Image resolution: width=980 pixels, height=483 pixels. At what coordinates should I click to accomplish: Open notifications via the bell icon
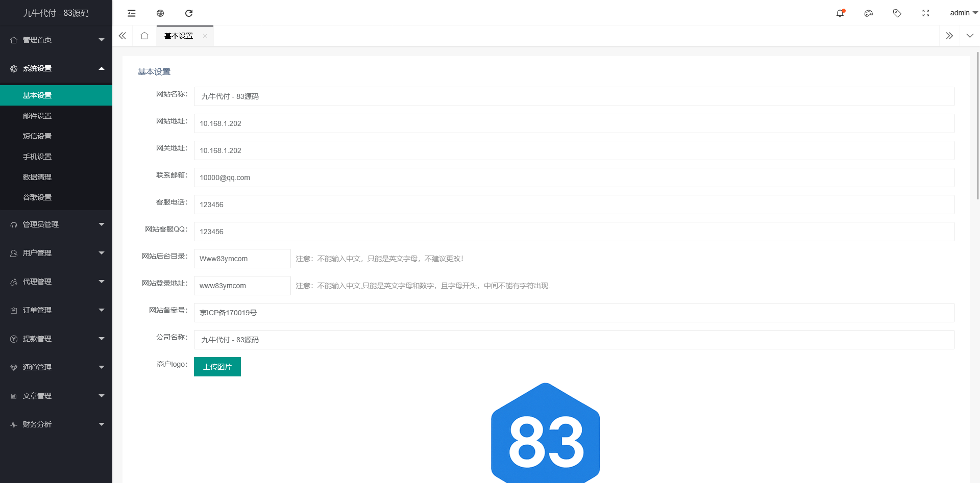pos(840,13)
